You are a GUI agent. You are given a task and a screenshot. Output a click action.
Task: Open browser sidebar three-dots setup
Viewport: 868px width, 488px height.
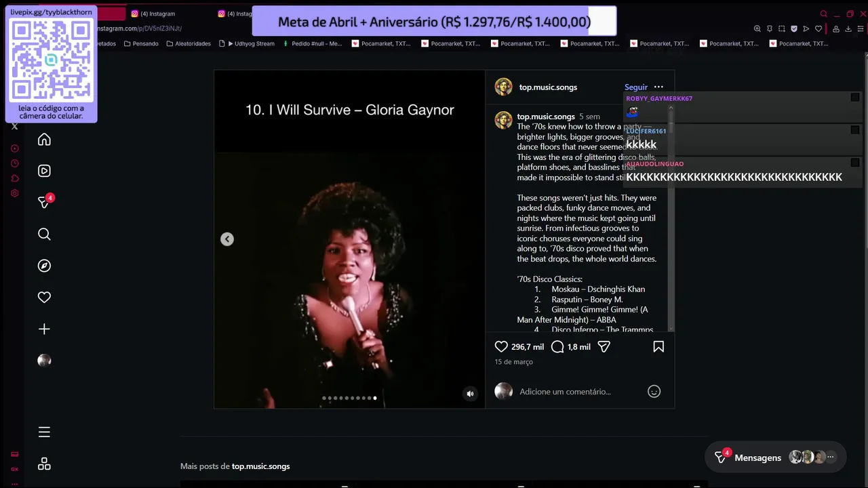coord(15,483)
